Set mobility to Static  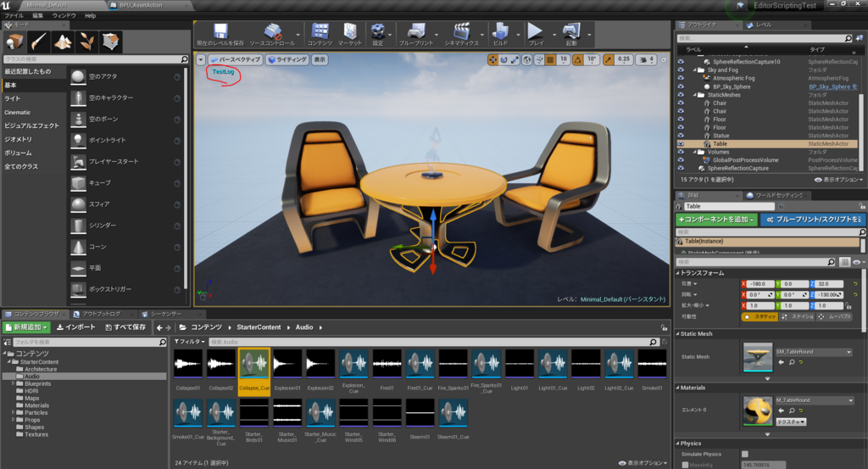click(x=760, y=316)
